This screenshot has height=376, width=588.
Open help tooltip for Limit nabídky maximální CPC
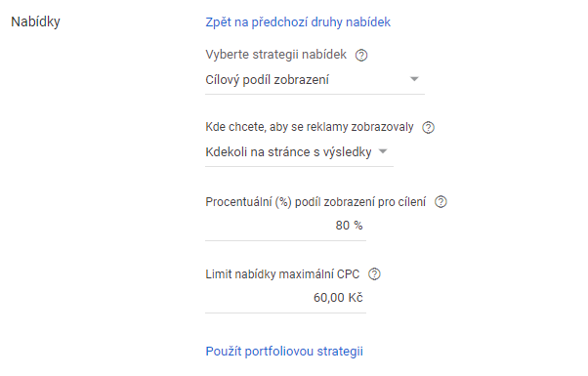374,274
